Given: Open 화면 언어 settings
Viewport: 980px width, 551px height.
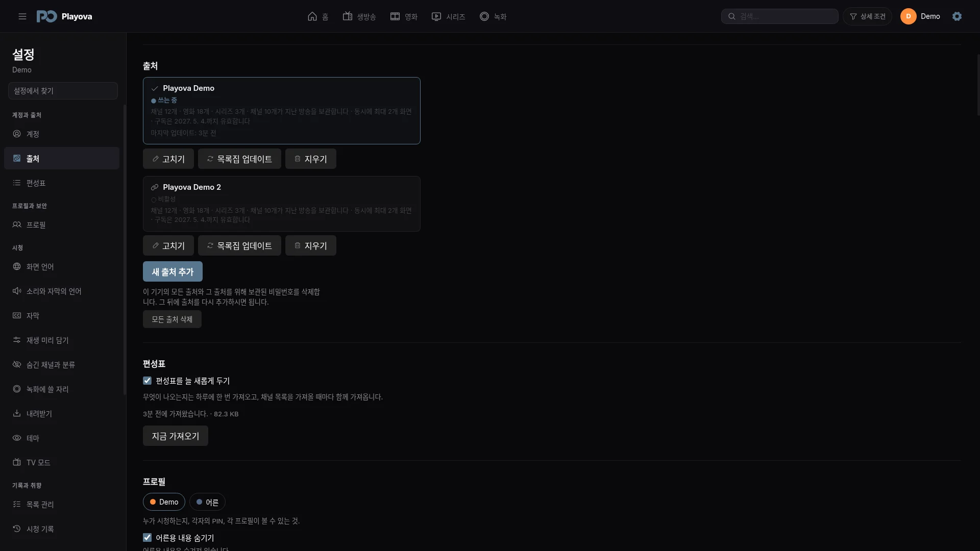Looking at the screenshot, I should [x=62, y=266].
